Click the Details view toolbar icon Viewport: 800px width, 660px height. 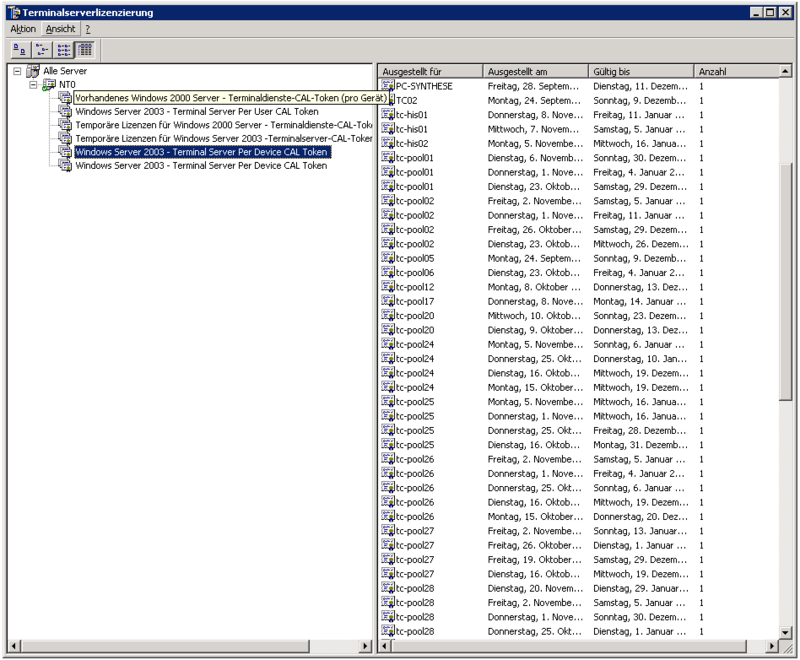pyautogui.click(x=85, y=50)
